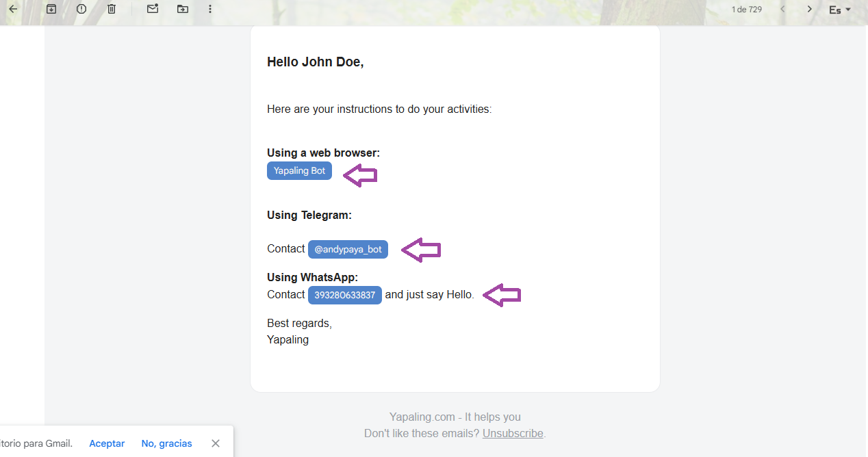The height and width of the screenshot is (457, 868).
Task: Click the Yapaling Bot button
Action: 299,171
